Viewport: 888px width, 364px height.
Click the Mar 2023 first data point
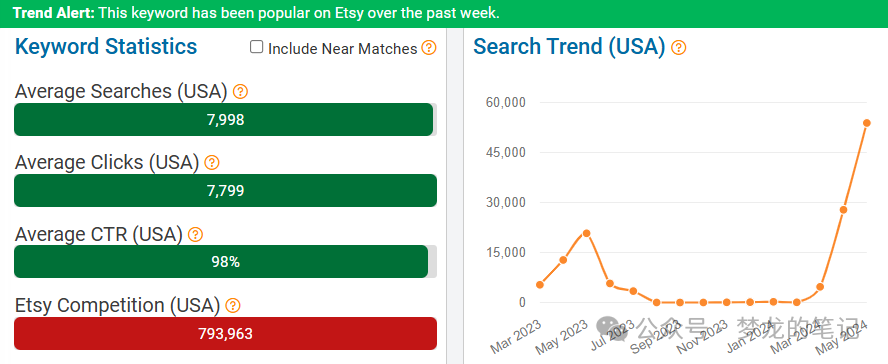(x=540, y=285)
